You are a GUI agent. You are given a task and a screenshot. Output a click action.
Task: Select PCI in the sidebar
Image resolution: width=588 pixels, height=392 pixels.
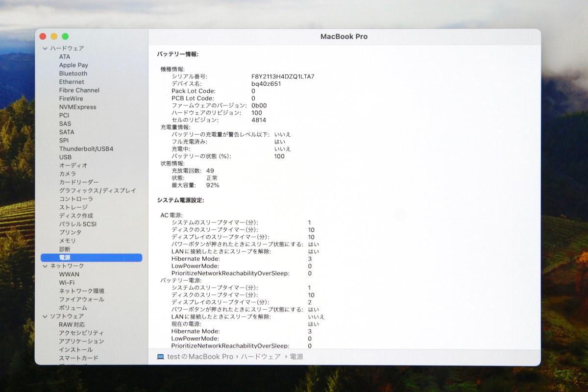click(x=64, y=115)
